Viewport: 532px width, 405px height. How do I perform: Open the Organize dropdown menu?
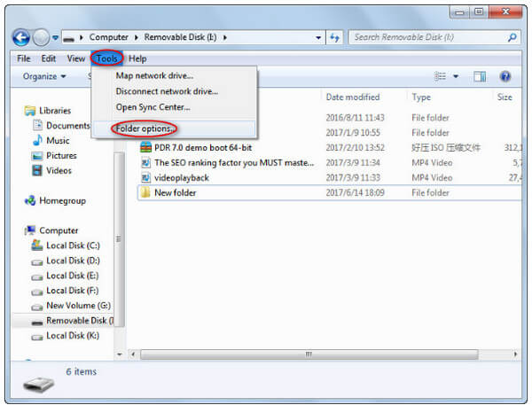pos(44,77)
